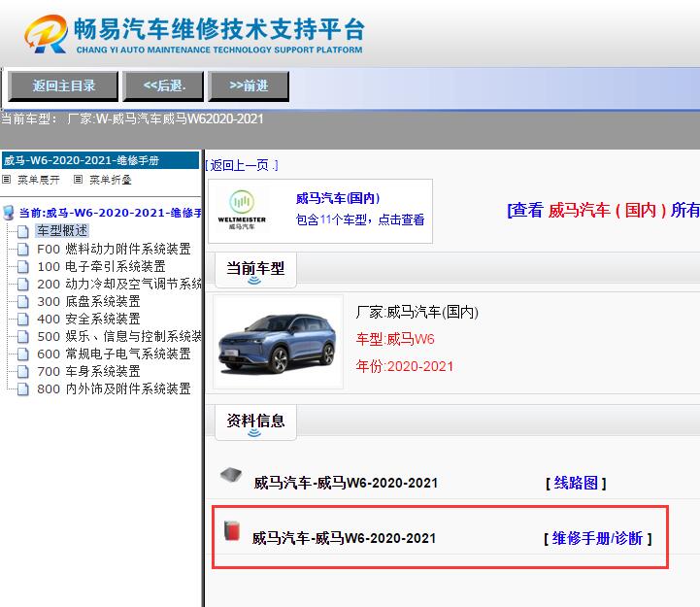Image resolution: width=700 pixels, height=607 pixels.
Task: Open 100 电子牵引系统装置
Action: pyautogui.click(x=101, y=267)
